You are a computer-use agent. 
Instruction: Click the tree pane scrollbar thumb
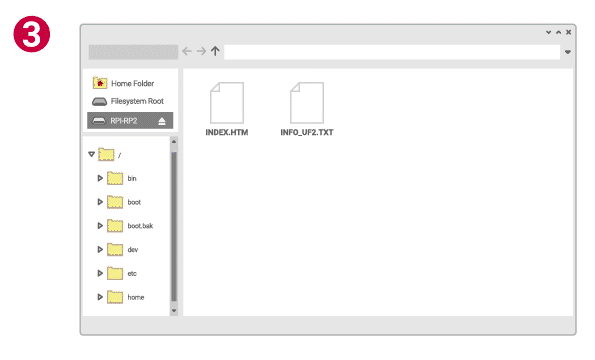click(174, 226)
